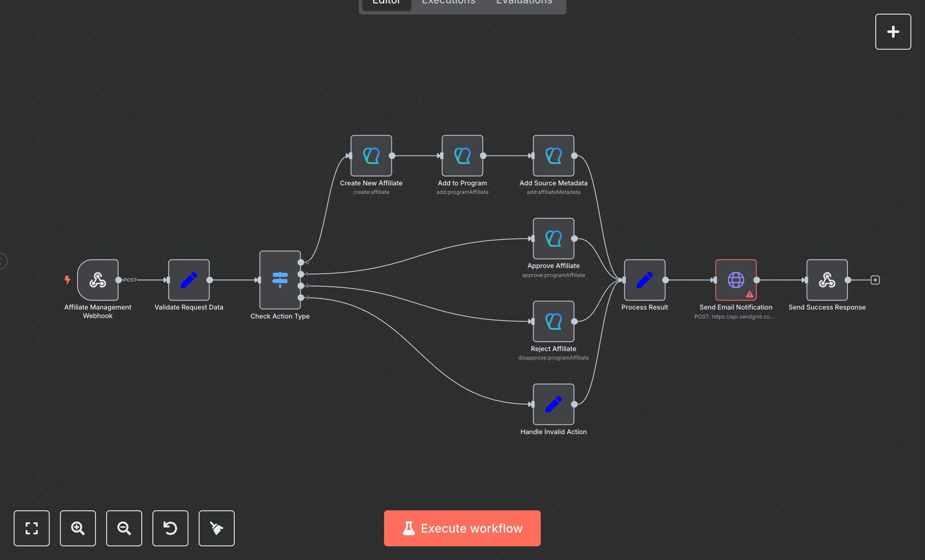Open the Validate Request Data node
This screenshot has width=925, height=560.
pyautogui.click(x=189, y=280)
